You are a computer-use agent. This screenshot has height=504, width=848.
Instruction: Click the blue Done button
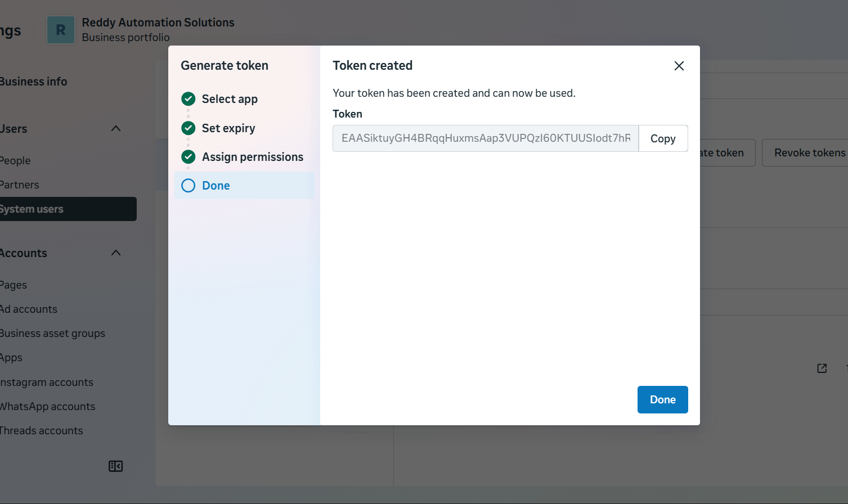pos(662,399)
